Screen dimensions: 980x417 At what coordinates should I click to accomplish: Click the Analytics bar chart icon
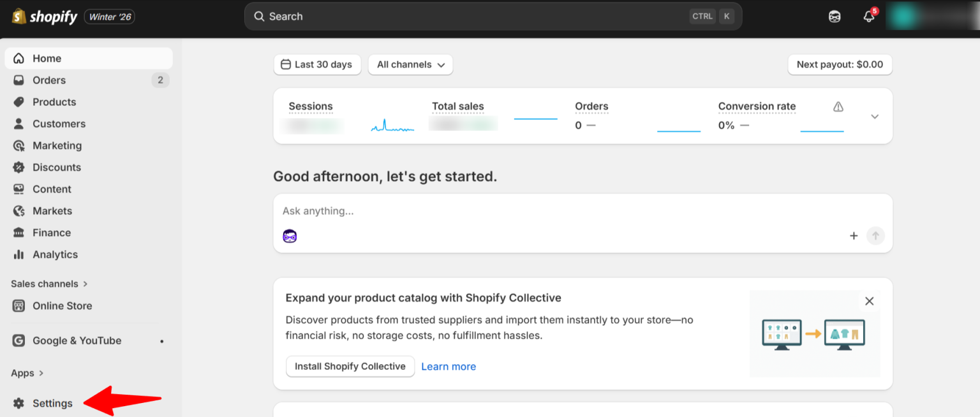[19, 254]
